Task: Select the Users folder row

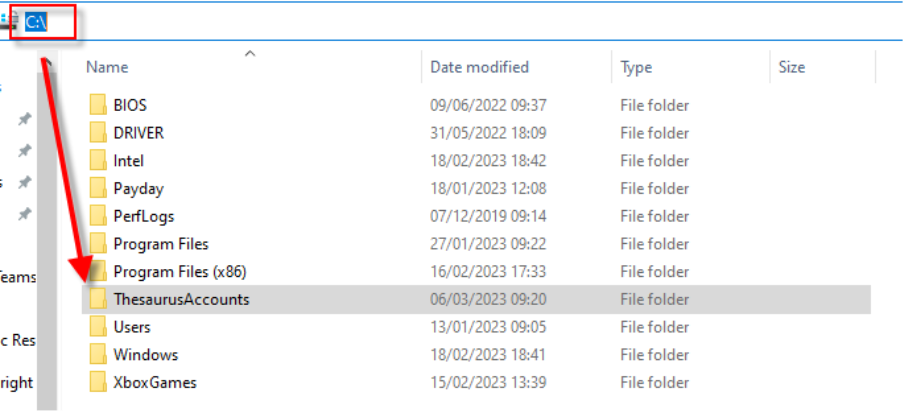Action: point(476,327)
